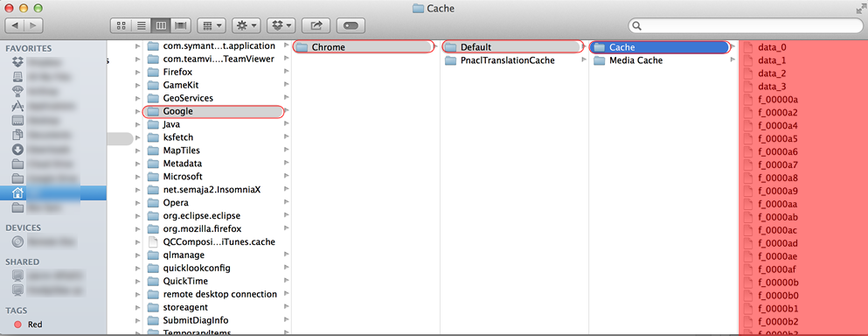This screenshot has width=868, height=336.
Task: Switch to Cover Flow view
Action: click(x=180, y=25)
